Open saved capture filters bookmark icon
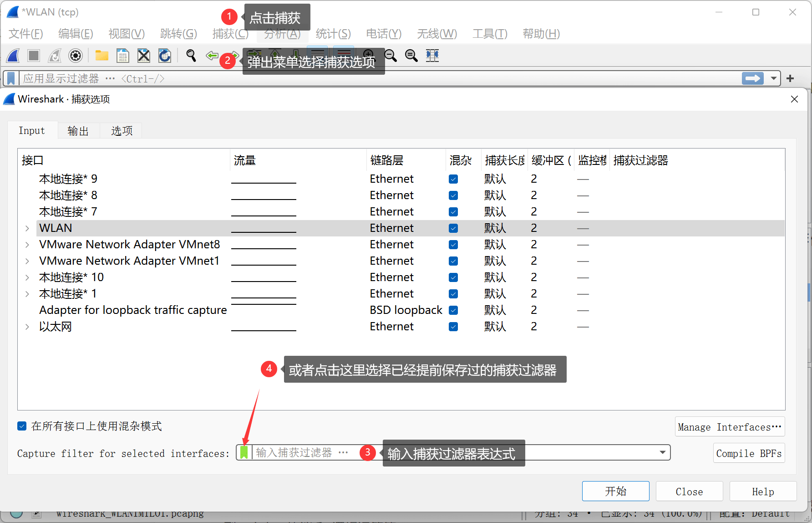The height and width of the screenshot is (523, 812). point(244,452)
